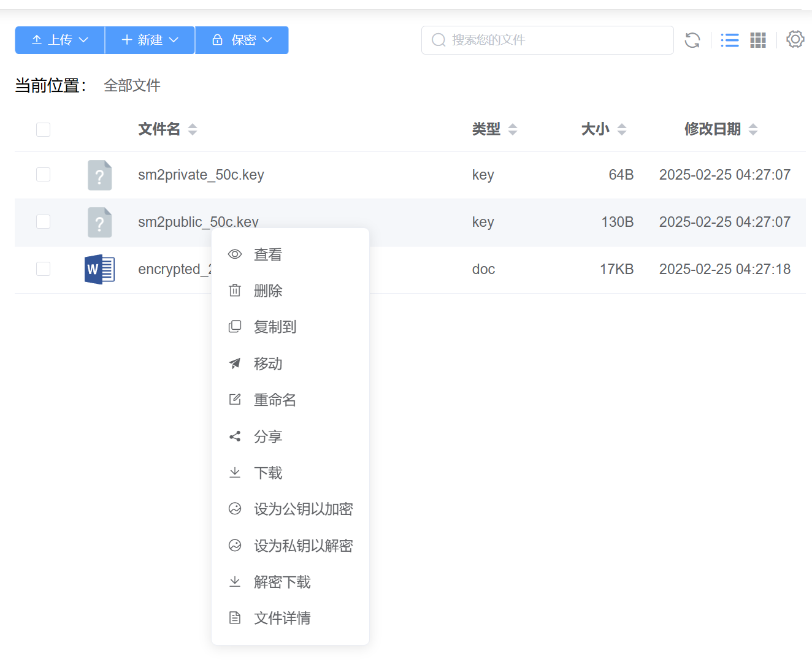Click the 64B size cell

tap(621, 175)
